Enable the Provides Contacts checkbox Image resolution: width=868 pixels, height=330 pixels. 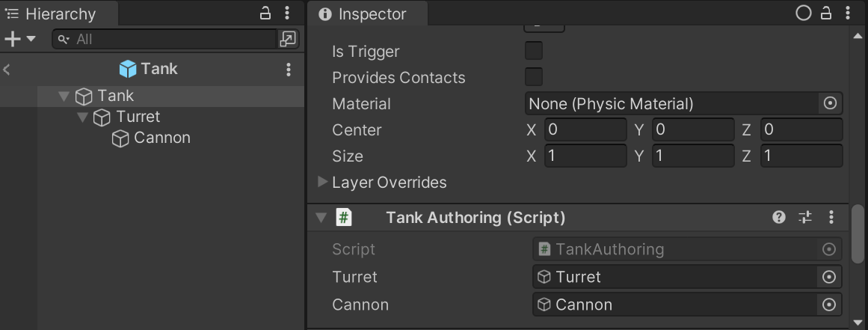[534, 77]
